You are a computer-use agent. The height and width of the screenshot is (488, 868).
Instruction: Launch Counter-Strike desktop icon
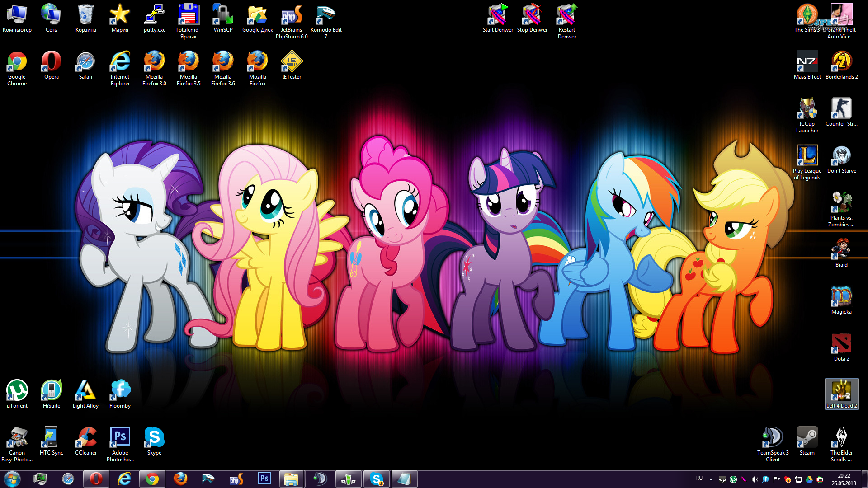[x=841, y=113]
